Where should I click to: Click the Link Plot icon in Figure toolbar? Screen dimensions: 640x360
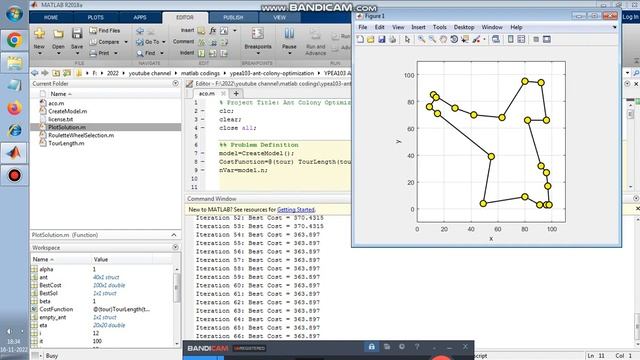[496, 39]
